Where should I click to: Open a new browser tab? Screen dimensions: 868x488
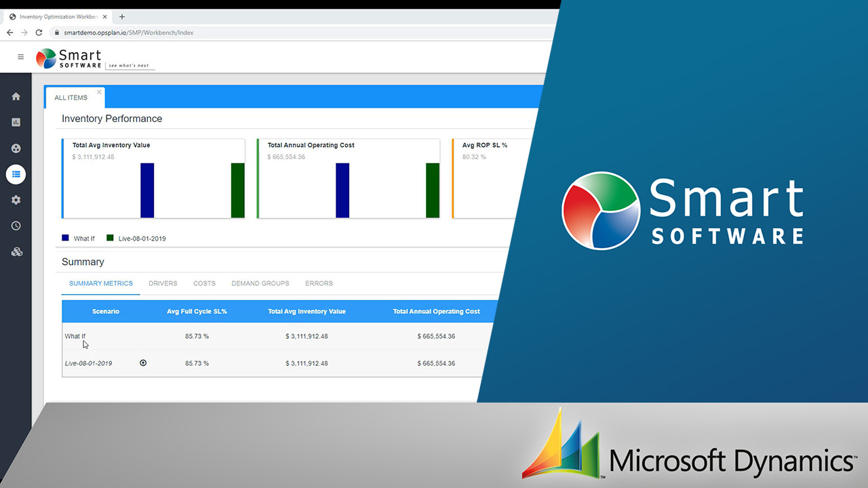122,16
